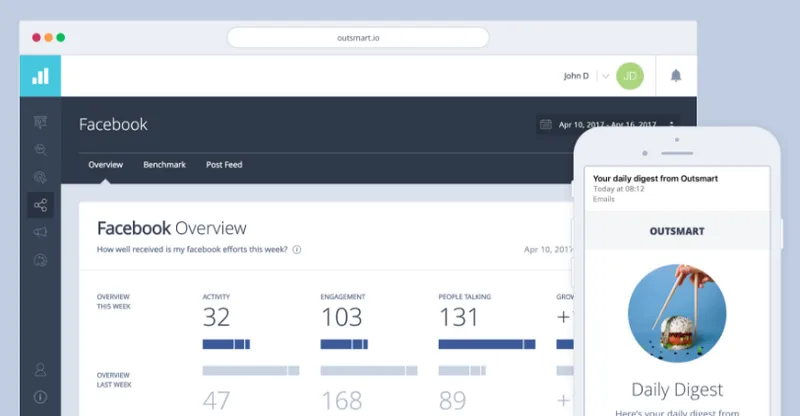The height and width of the screenshot is (416, 800).
Task: Click the Facebook Overview heading
Action: click(171, 228)
